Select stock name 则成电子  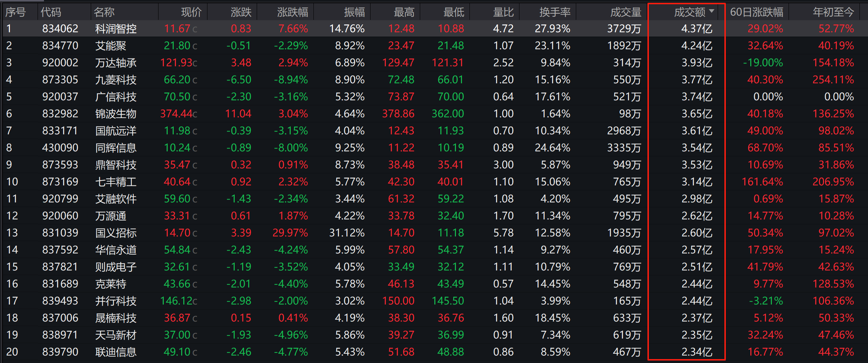[x=116, y=267]
